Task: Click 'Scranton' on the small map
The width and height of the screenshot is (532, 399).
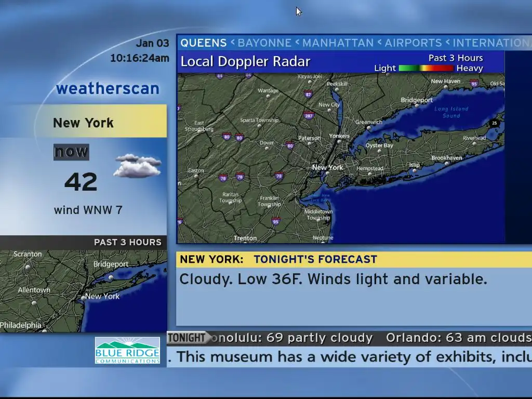Action: coord(28,254)
